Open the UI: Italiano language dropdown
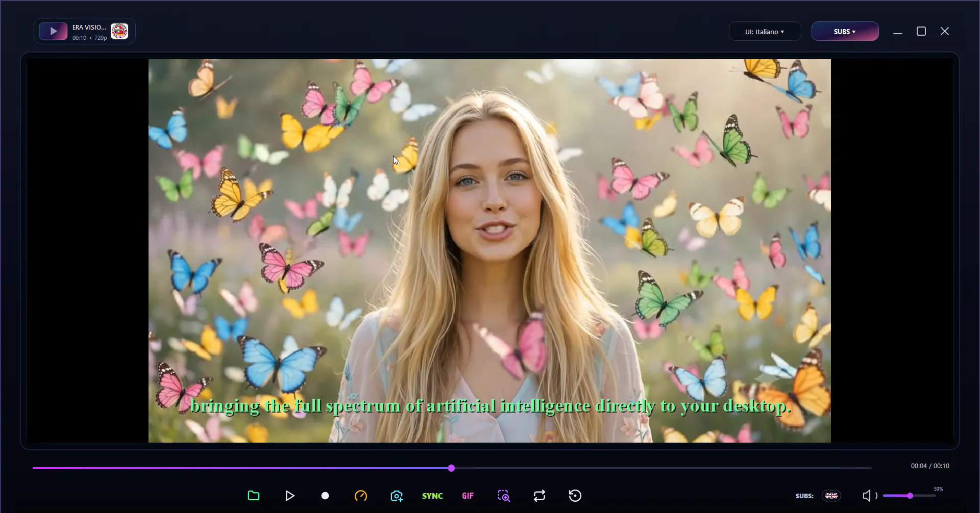The height and width of the screenshot is (513, 980). (x=765, y=32)
